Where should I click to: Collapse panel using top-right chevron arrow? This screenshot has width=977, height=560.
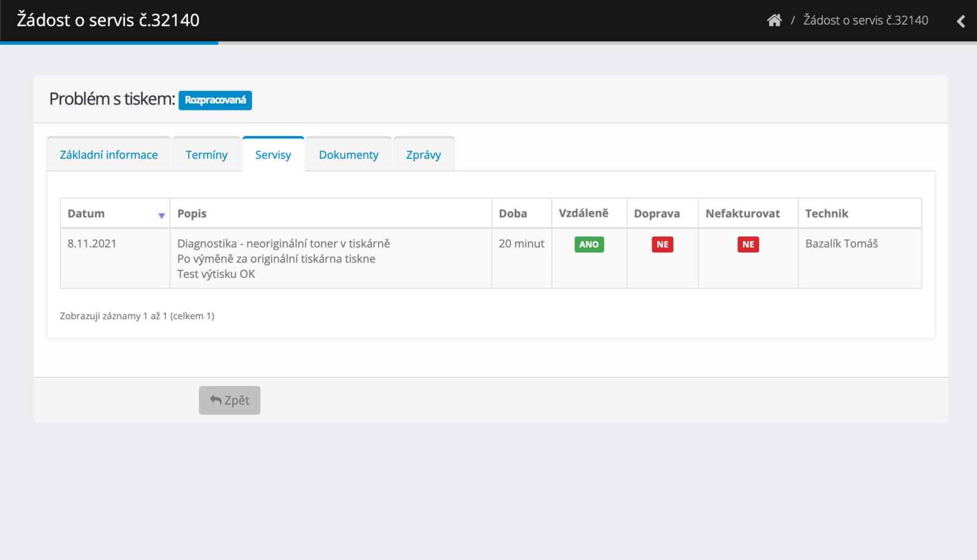click(x=961, y=21)
